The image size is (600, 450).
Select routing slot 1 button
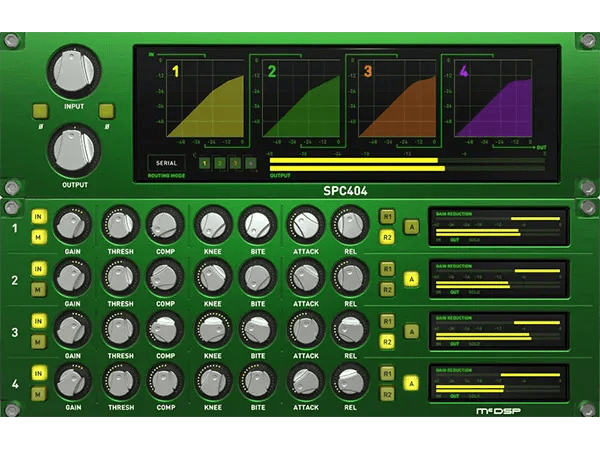205,163
